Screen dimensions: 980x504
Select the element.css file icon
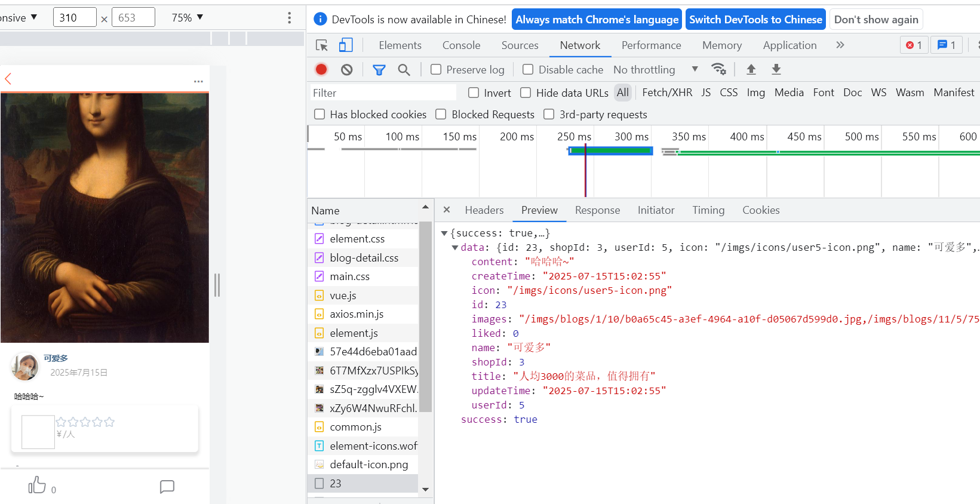click(x=320, y=239)
